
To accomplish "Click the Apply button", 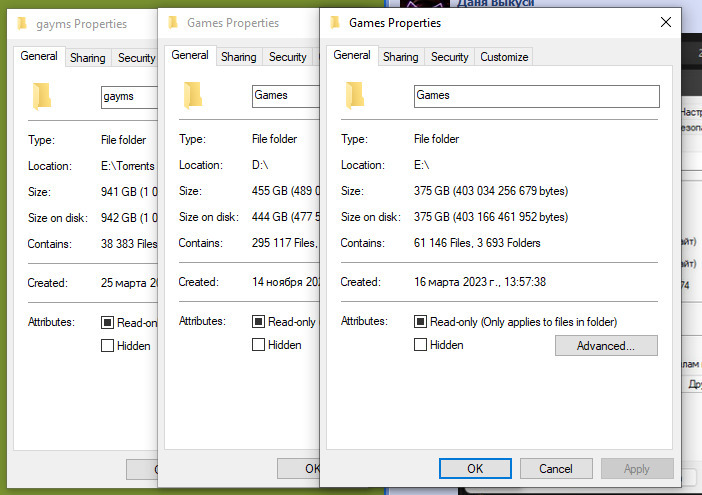I will [x=637, y=469].
